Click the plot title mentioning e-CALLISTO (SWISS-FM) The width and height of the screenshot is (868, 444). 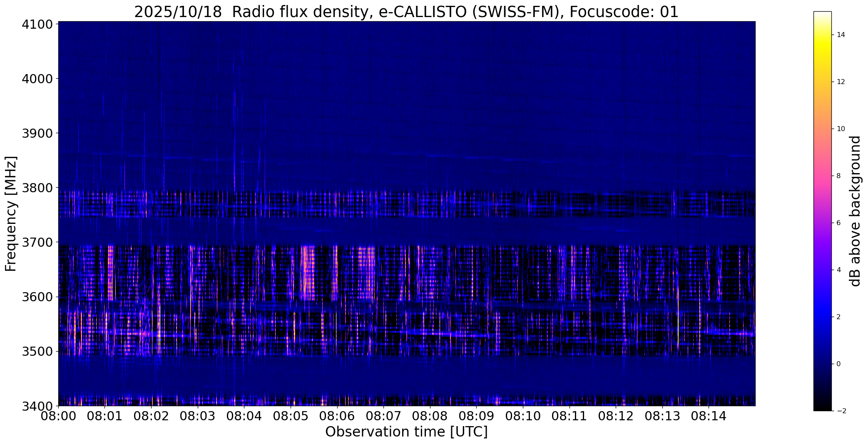406,12
